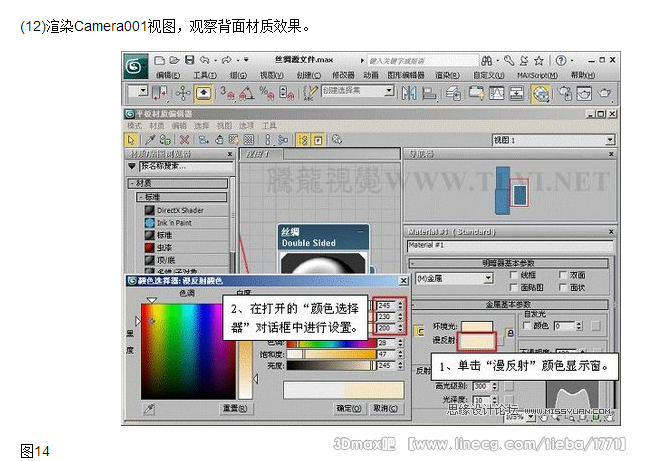The height and width of the screenshot is (461, 655).
Task: Toggle the 3D Snaps icon
Action: (227, 92)
